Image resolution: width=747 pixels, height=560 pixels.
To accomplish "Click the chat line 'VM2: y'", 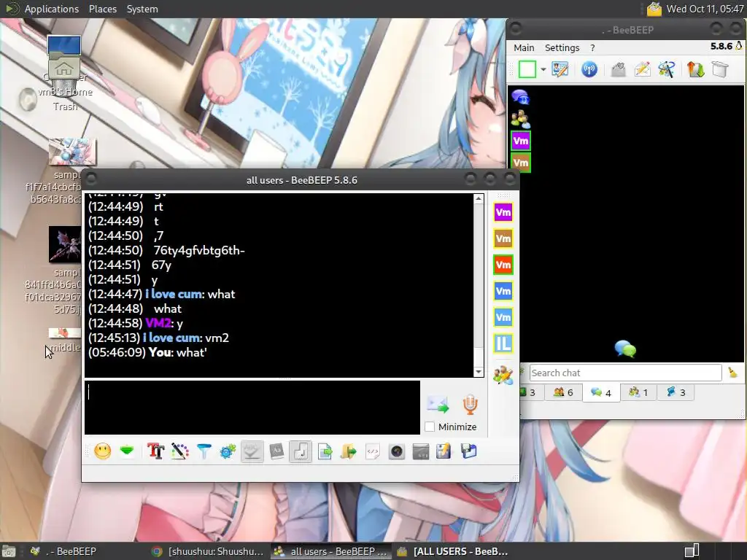I will click(136, 323).
